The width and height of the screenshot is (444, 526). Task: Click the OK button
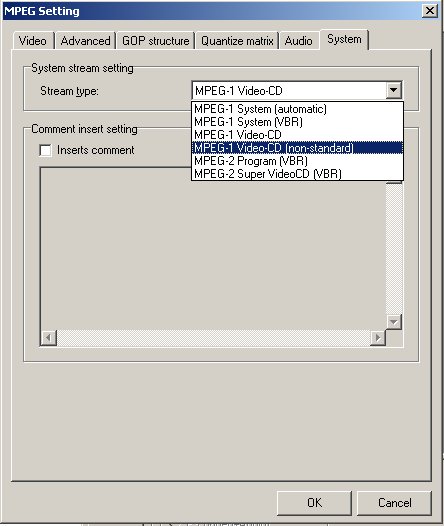314,503
